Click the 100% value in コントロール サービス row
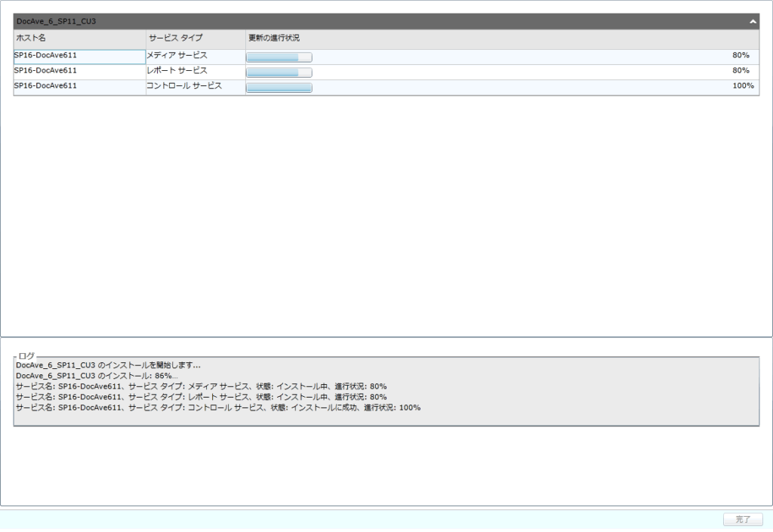The height and width of the screenshot is (532, 773). [x=743, y=86]
